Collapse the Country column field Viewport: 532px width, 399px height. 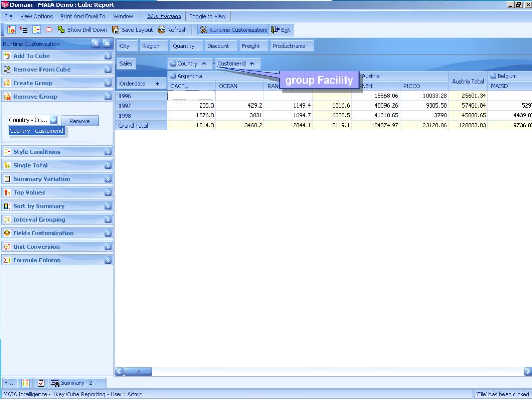point(173,64)
